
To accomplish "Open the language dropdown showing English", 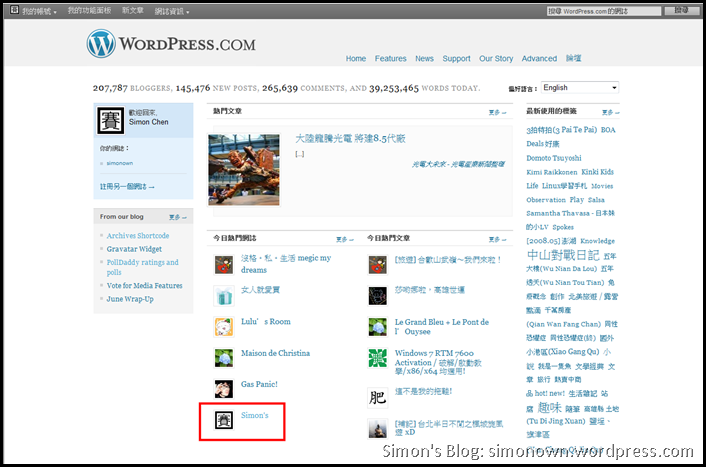I will (580, 87).
